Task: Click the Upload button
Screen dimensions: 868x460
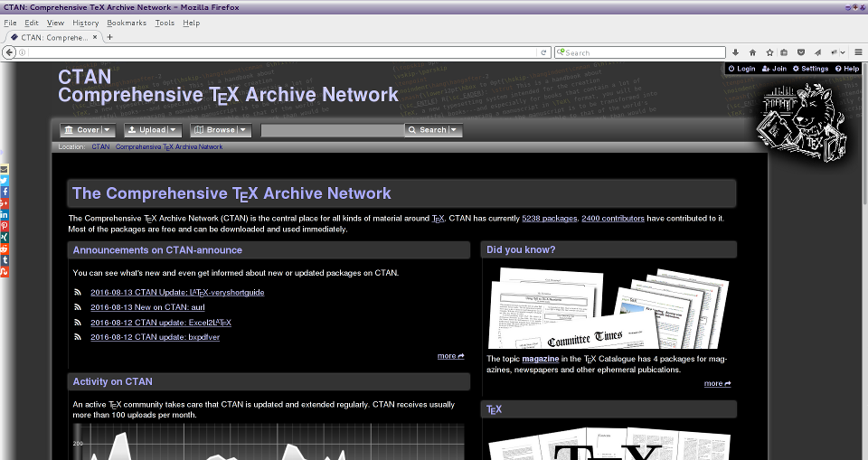Action: [x=146, y=130]
